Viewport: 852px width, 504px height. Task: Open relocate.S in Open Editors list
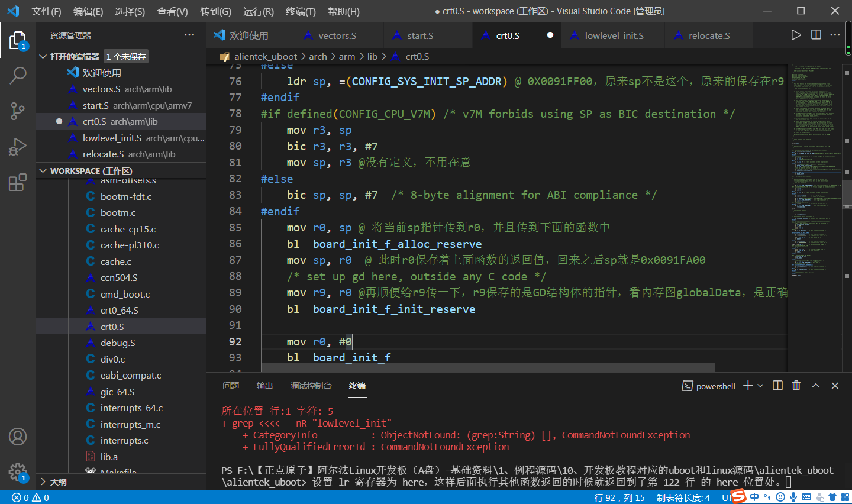(x=121, y=154)
